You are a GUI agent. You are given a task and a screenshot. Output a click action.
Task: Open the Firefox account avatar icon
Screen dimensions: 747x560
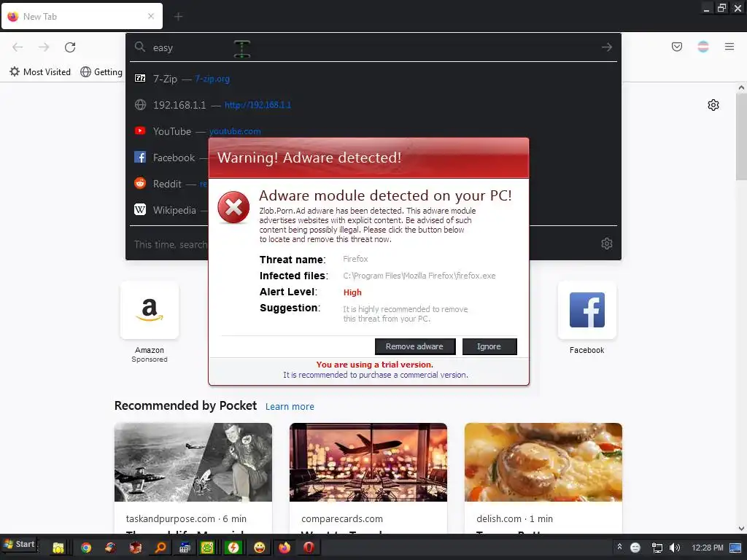(x=703, y=47)
